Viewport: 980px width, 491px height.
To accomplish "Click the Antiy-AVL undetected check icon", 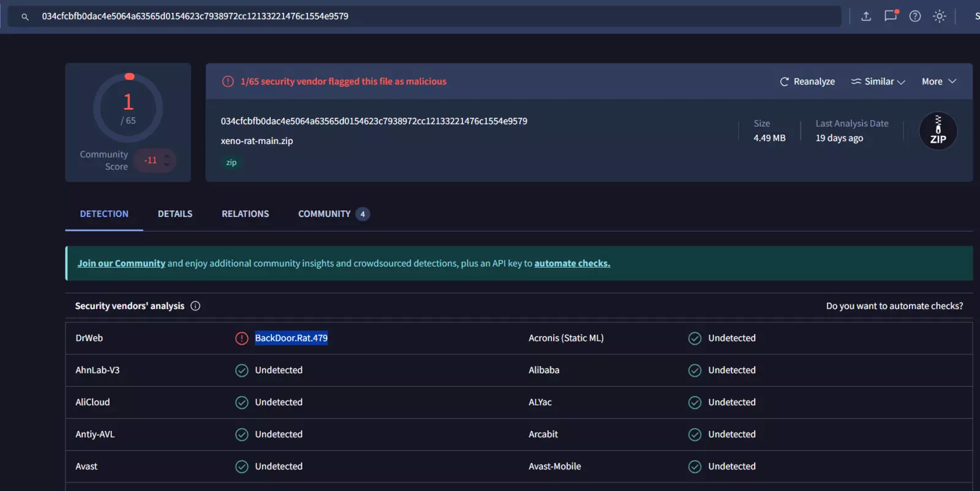I will [x=242, y=435].
